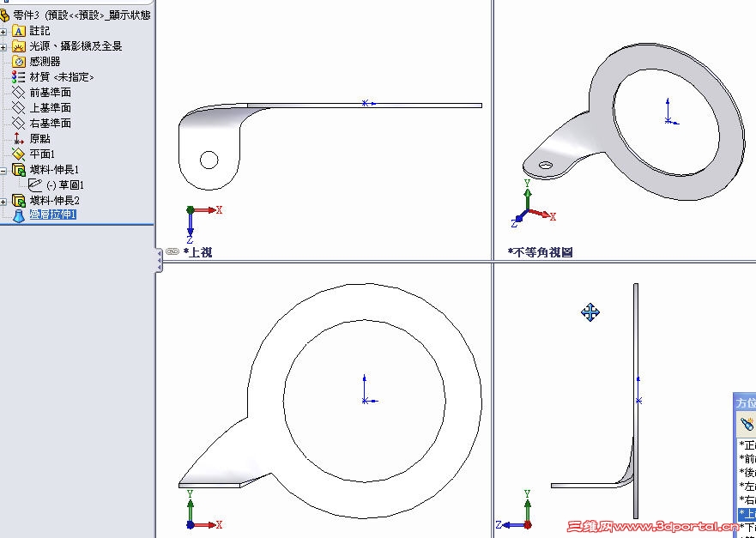Click the 註記 annotations folder icon

click(x=18, y=31)
